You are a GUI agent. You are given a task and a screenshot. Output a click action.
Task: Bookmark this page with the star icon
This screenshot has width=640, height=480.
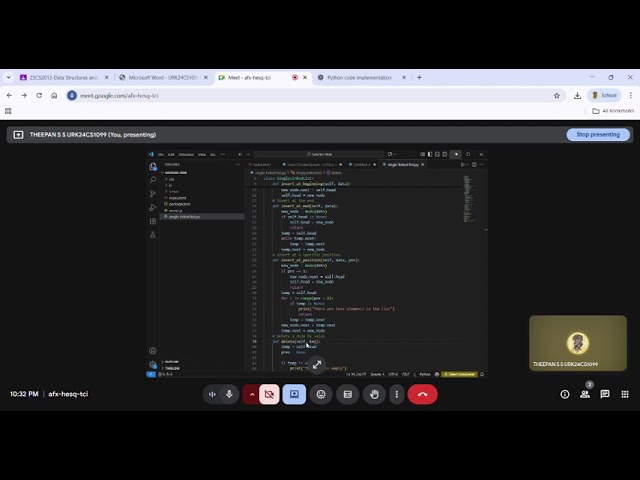(x=557, y=96)
